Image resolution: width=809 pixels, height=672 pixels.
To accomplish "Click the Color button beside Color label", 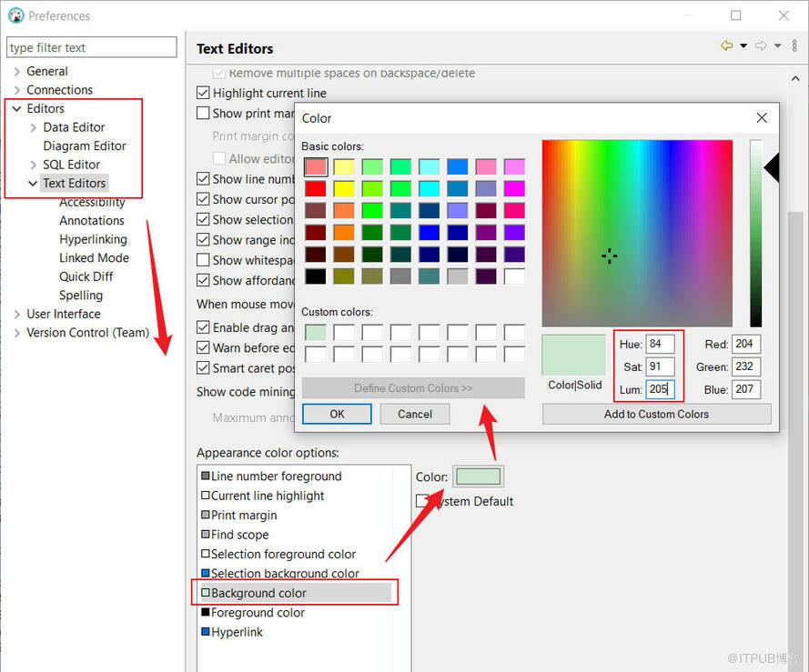I will click(x=478, y=476).
